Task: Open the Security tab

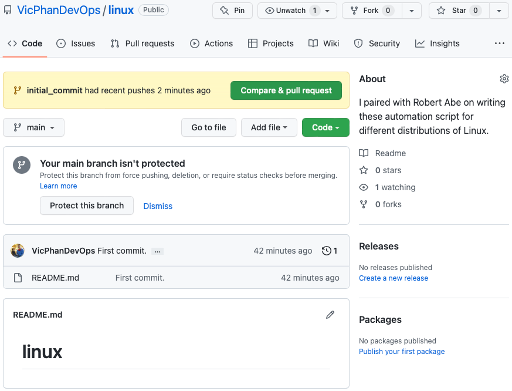Action: pos(377,44)
